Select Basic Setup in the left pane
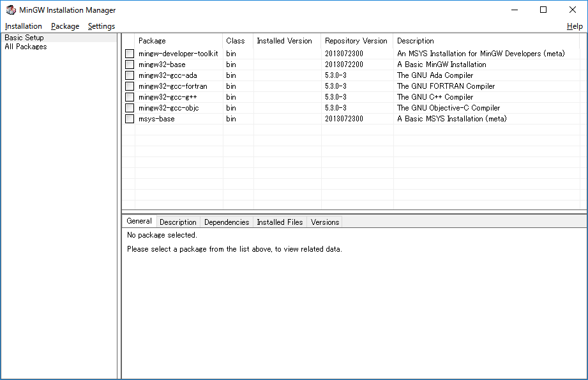This screenshot has width=588, height=380. 24,38
